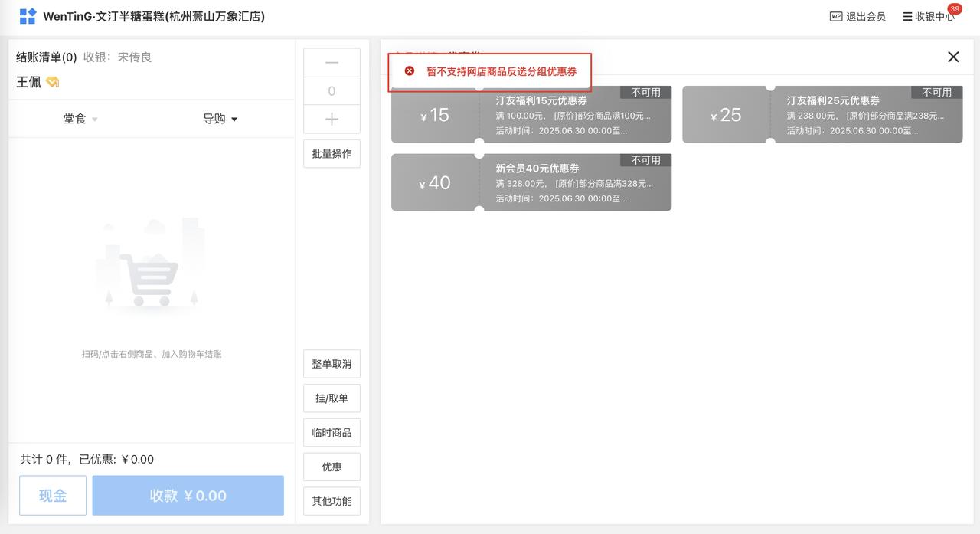Click the 收款 ¥0.00 checkout button
This screenshot has width=980, height=534.
(x=188, y=496)
